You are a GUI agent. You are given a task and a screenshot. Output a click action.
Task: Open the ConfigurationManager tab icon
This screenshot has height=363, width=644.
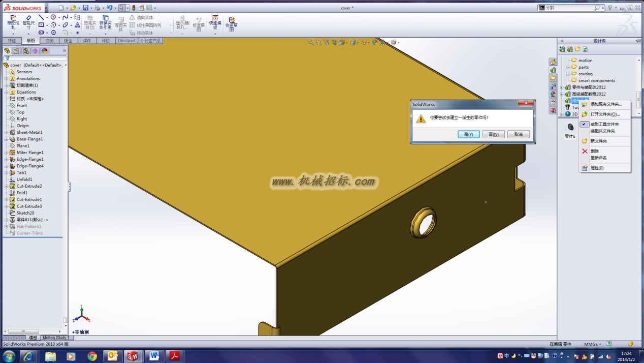point(26,51)
